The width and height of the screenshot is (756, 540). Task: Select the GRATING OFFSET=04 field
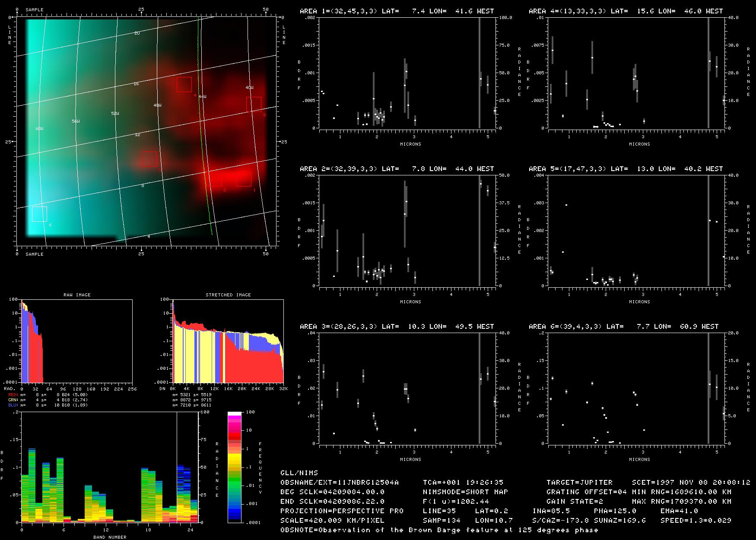point(587,492)
